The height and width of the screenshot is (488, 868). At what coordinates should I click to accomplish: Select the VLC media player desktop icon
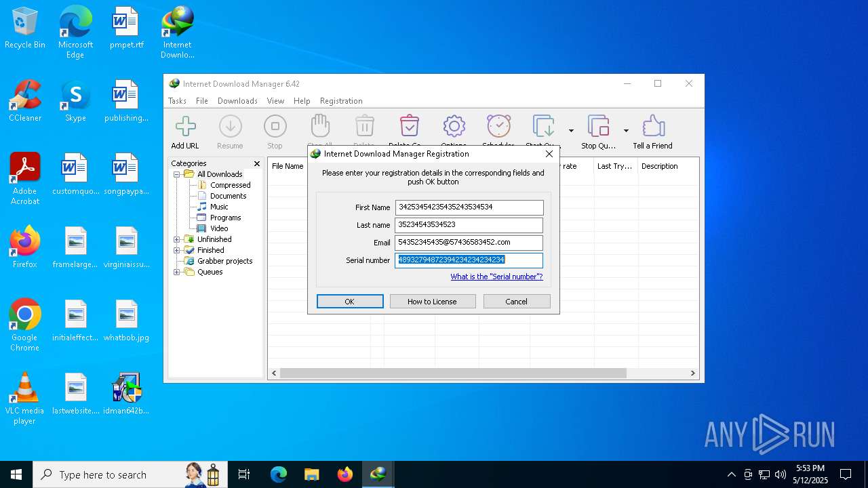pyautogui.click(x=25, y=399)
